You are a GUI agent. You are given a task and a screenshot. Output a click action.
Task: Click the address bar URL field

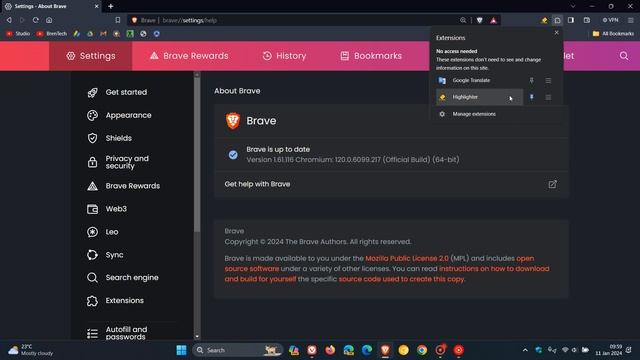coord(294,20)
